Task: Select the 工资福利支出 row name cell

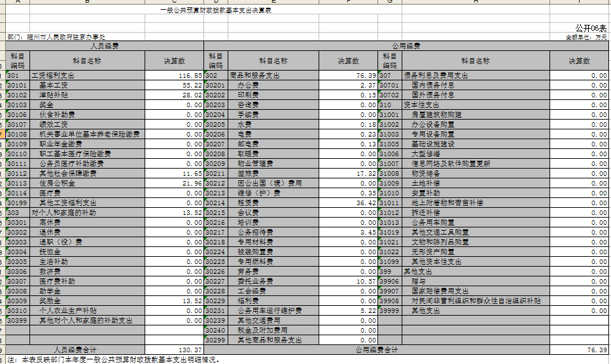Action: point(86,76)
